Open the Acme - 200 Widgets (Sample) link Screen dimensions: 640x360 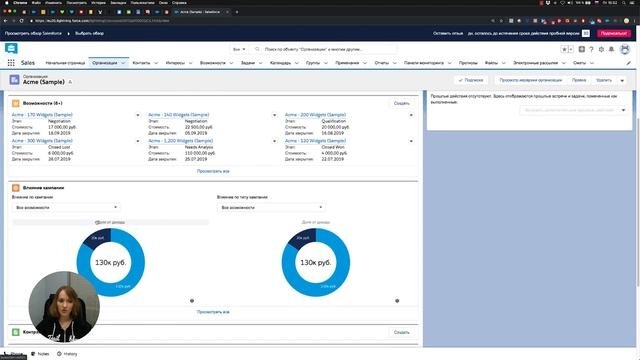pos(315,115)
